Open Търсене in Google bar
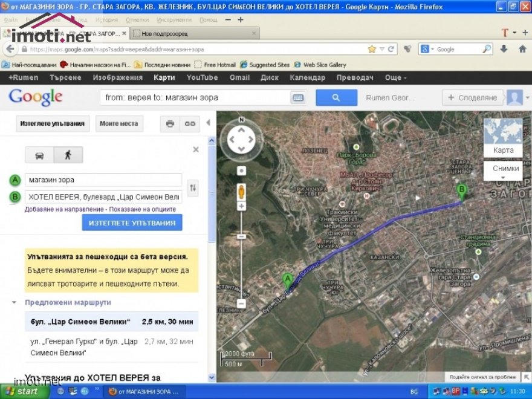Screen dimensions: 532x399 65,78
